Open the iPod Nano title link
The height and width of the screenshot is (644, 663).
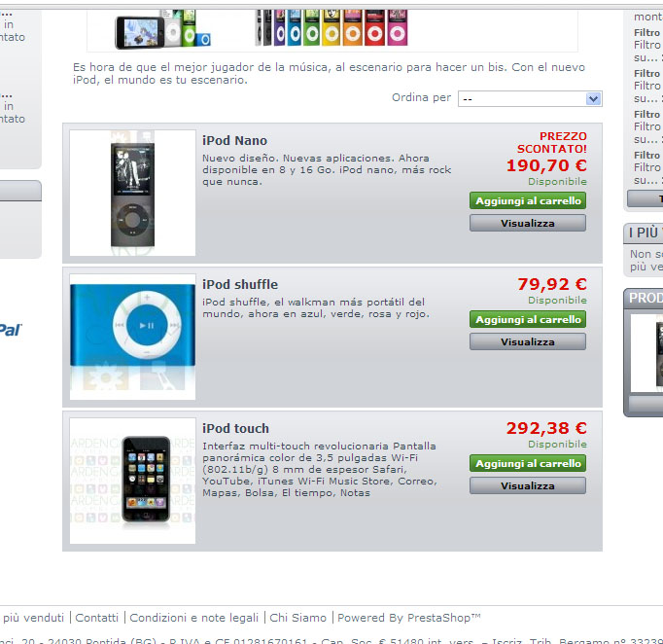[234, 140]
